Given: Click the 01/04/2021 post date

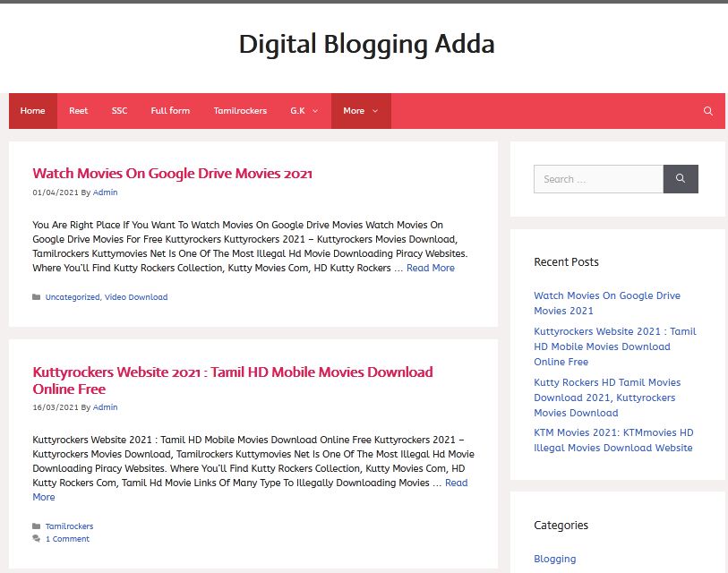Looking at the screenshot, I should 56,192.
